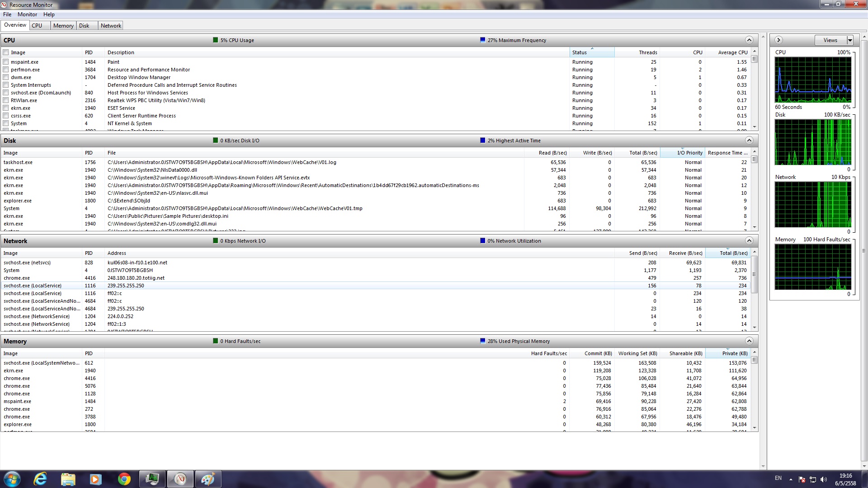The width and height of the screenshot is (868, 488).
Task: Open the File menu
Action: point(7,14)
